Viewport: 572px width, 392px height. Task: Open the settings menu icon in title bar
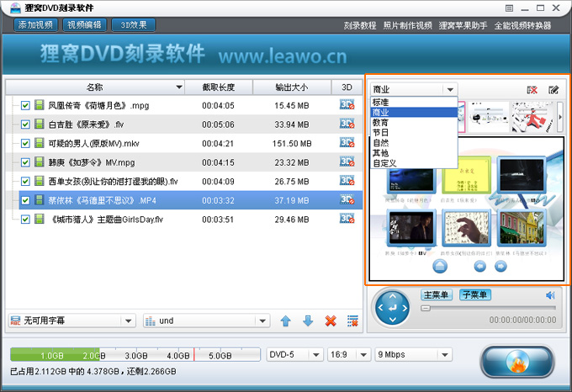coord(509,8)
